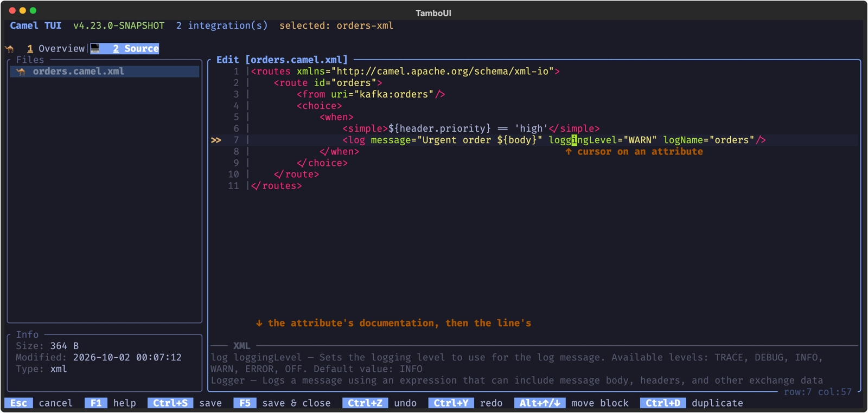Click the Info panel title
868x413 pixels.
[27, 334]
